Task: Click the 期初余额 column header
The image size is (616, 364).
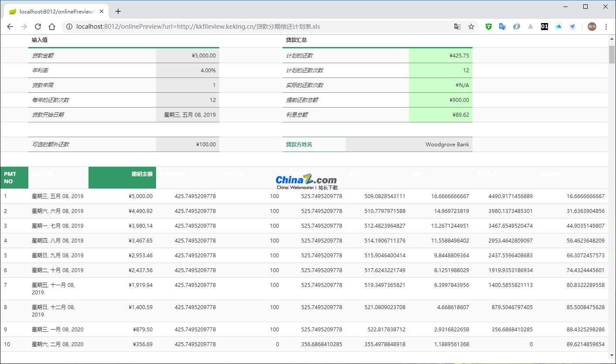Action: [x=123, y=178]
